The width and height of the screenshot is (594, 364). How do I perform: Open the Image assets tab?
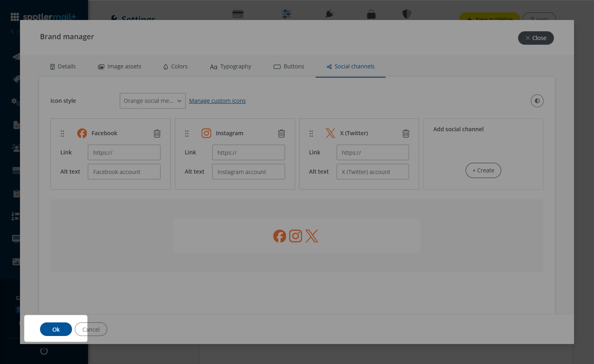pos(120,66)
